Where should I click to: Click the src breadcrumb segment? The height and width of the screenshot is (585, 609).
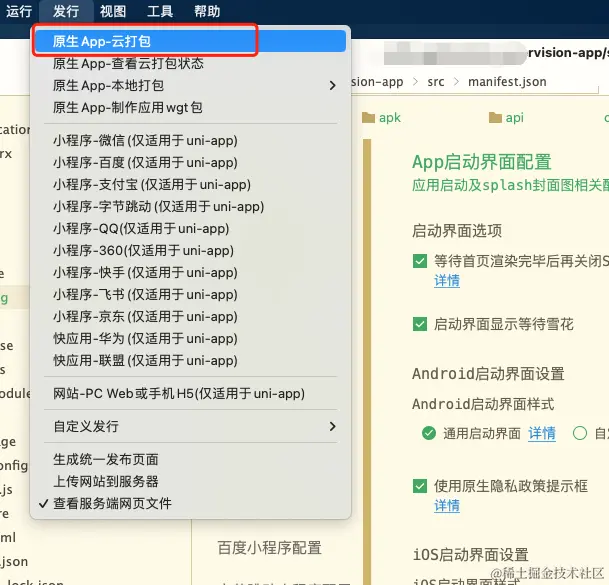[x=436, y=82]
